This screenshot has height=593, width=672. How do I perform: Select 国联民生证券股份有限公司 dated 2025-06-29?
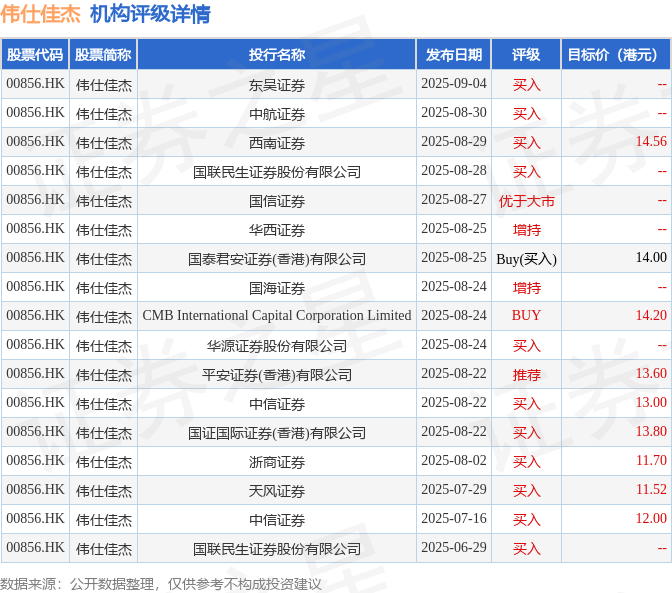[x=277, y=549]
